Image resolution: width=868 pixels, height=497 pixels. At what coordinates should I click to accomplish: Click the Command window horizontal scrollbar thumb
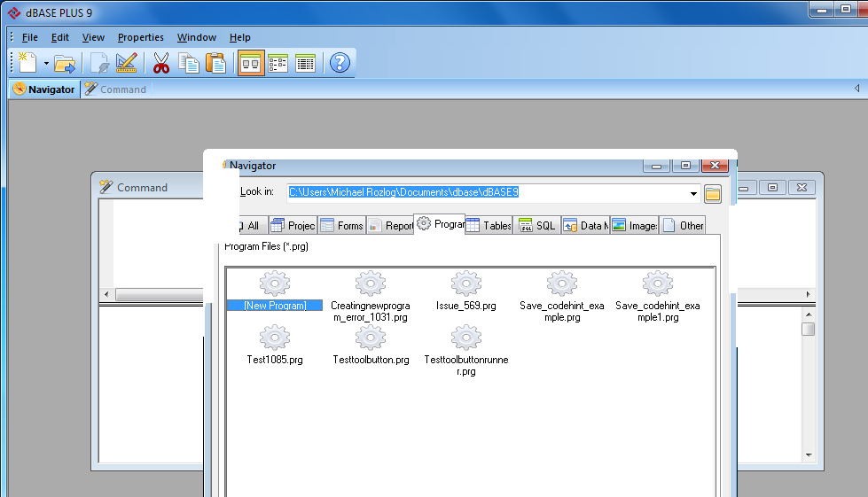tap(159, 295)
